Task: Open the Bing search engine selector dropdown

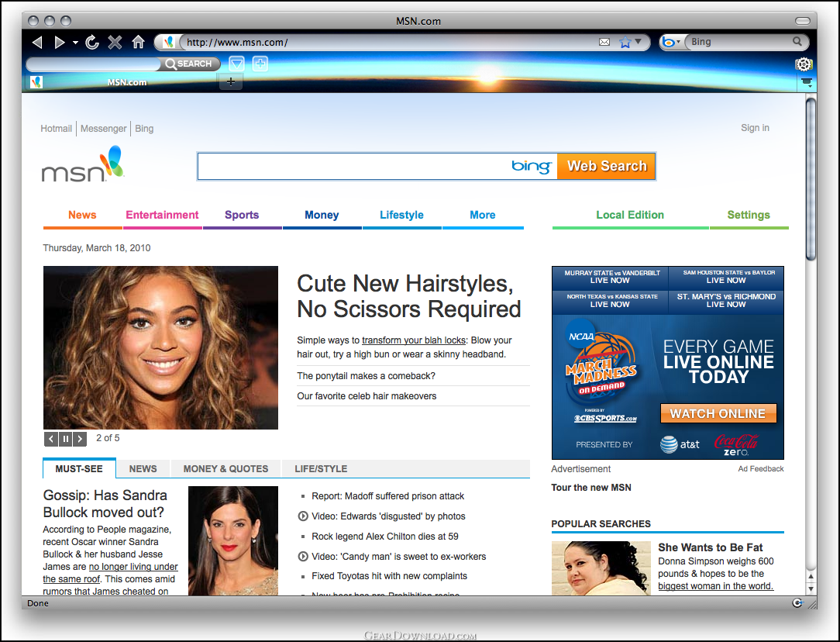Action: click(671, 42)
